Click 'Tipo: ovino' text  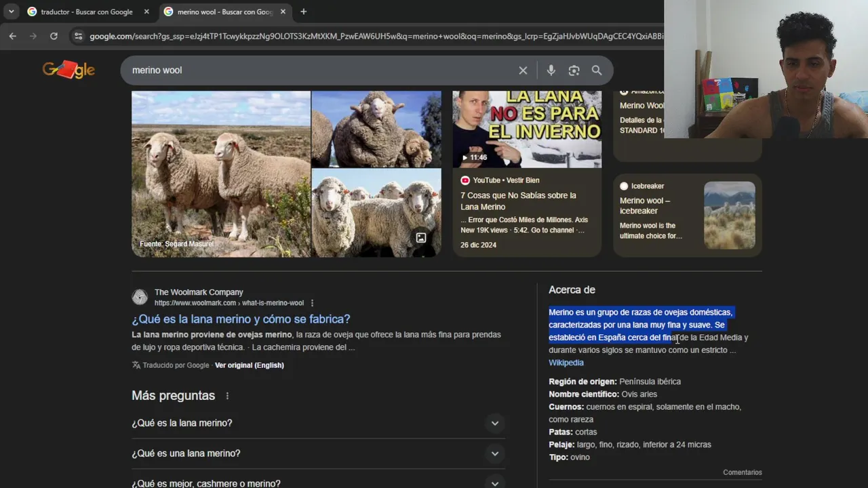pos(569,457)
